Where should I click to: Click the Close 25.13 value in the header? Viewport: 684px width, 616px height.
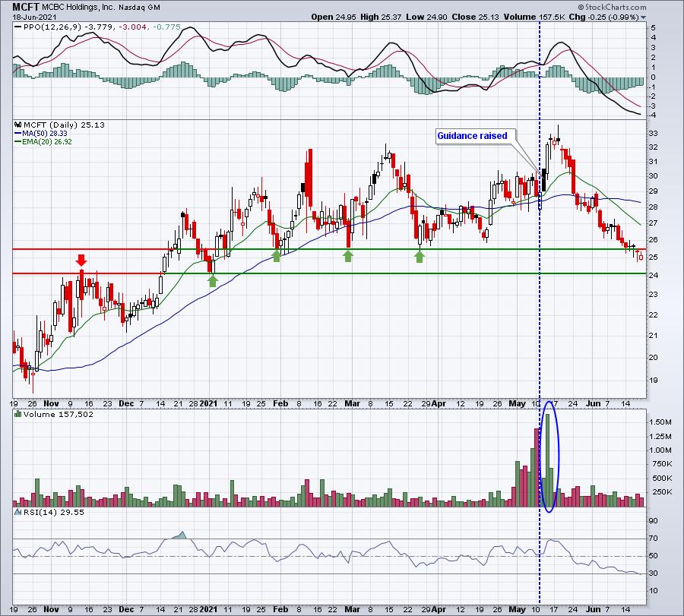coord(476,17)
